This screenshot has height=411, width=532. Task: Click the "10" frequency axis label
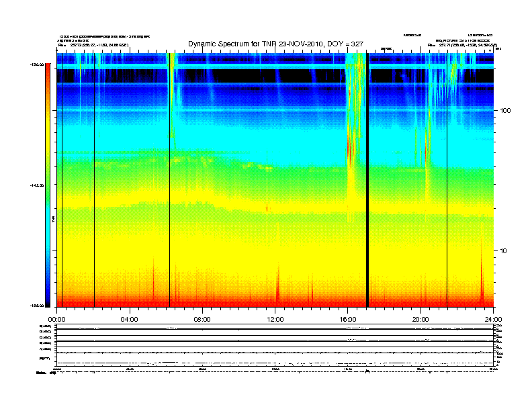coord(504,251)
